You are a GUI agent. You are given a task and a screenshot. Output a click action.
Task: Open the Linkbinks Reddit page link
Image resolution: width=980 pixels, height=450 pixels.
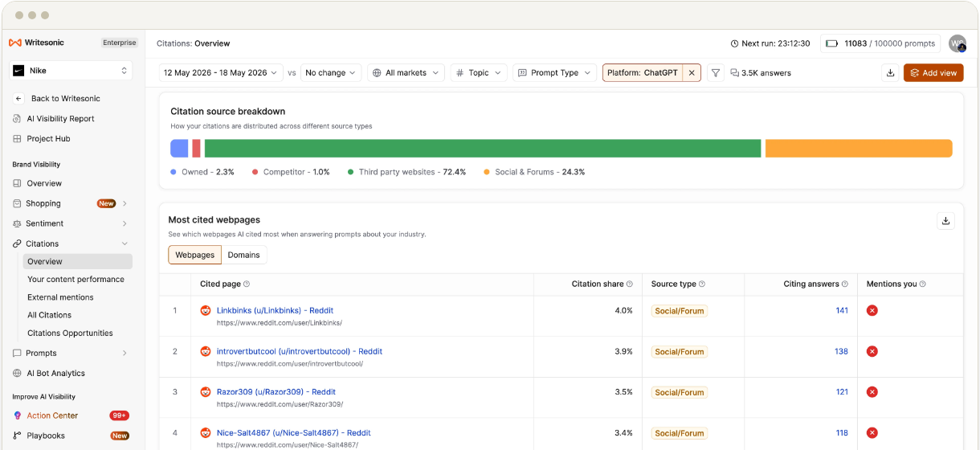(x=275, y=310)
